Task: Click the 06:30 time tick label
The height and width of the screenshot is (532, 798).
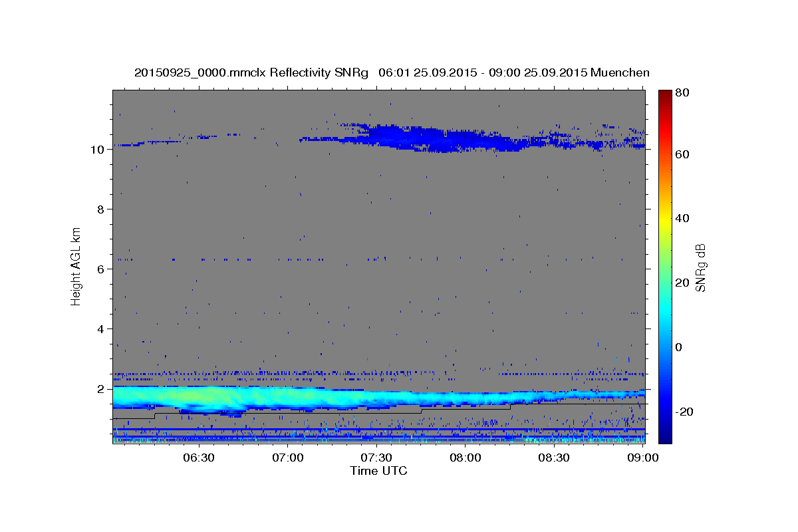Action: click(x=198, y=458)
